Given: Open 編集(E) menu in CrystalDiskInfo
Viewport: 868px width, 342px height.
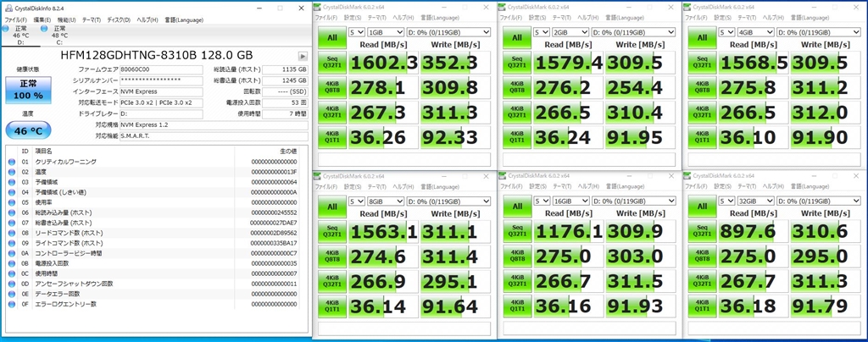Looking at the screenshot, I should (41, 19).
